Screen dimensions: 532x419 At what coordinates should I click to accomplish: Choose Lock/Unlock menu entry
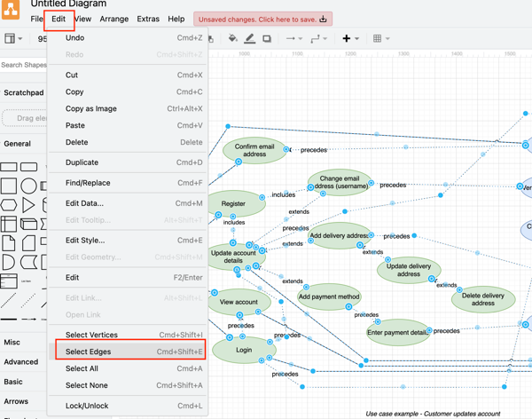(x=128, y=406)
